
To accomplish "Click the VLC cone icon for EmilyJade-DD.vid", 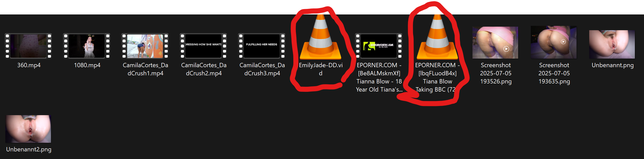I will pos(320,37).
